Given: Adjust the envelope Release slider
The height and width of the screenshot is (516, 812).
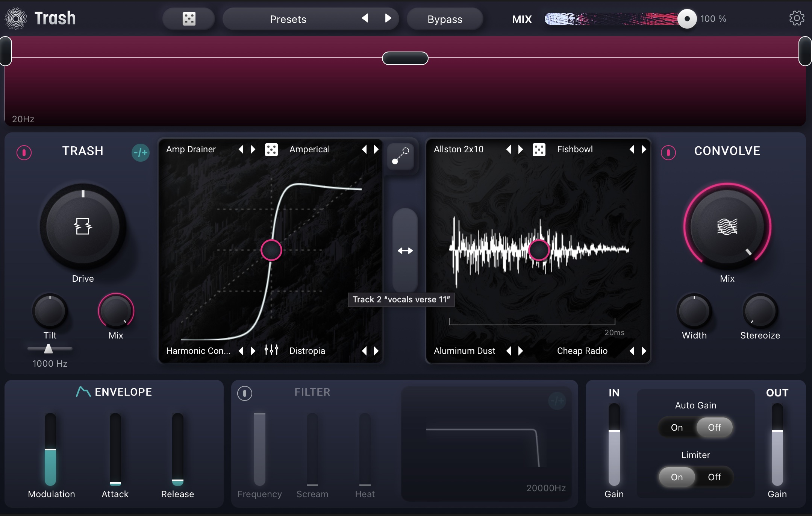Looking at the screenshot, I should pyautogui.click(x=177, y=449).
